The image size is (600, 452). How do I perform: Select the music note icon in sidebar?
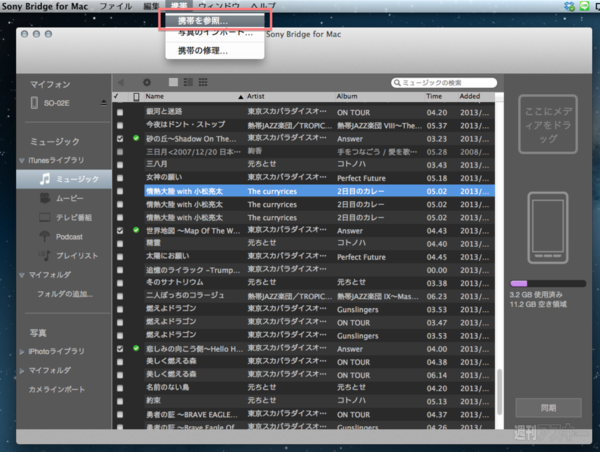click(x=45, y=179)
